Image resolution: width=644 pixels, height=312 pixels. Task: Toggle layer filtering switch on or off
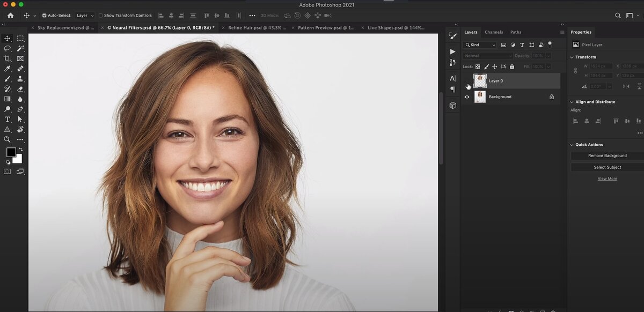(x=550, y=44)
